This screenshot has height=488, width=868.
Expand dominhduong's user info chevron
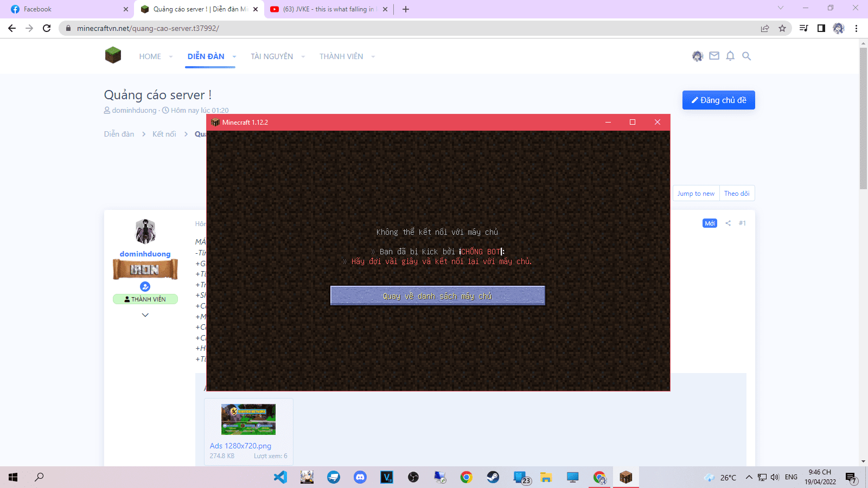pyautogui.click(x=145, y=315)
